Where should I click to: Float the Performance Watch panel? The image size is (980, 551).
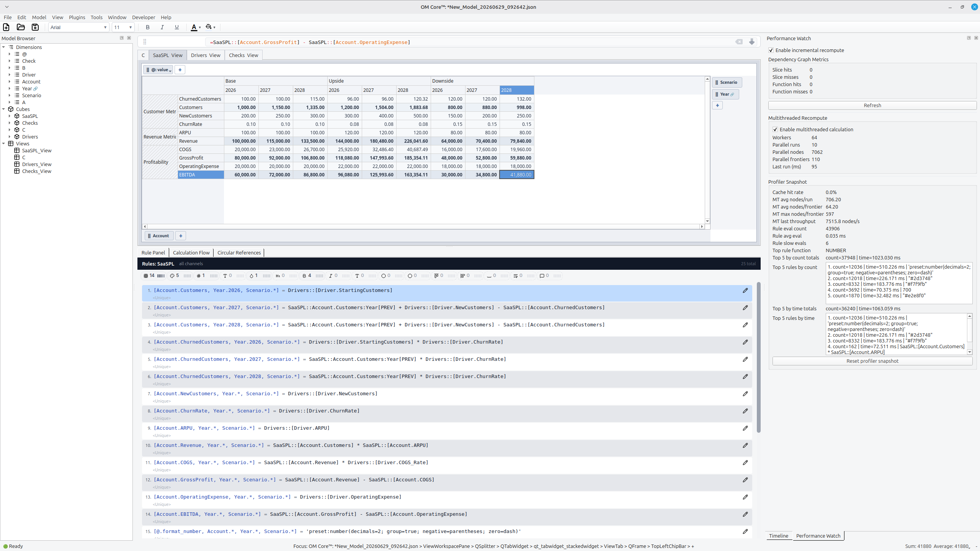point(969,38)
